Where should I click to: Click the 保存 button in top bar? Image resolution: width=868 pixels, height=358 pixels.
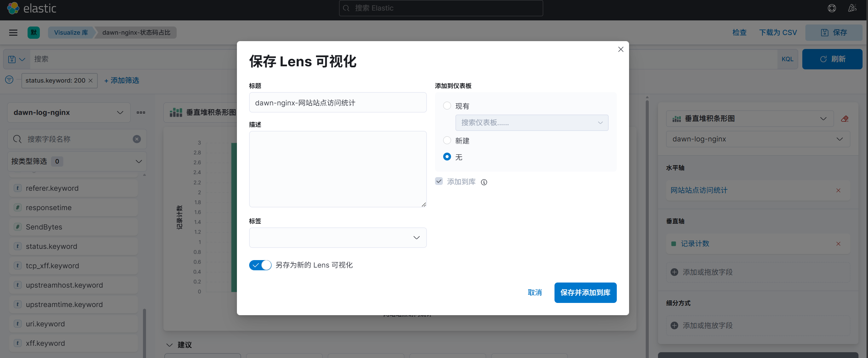[834, 33]
